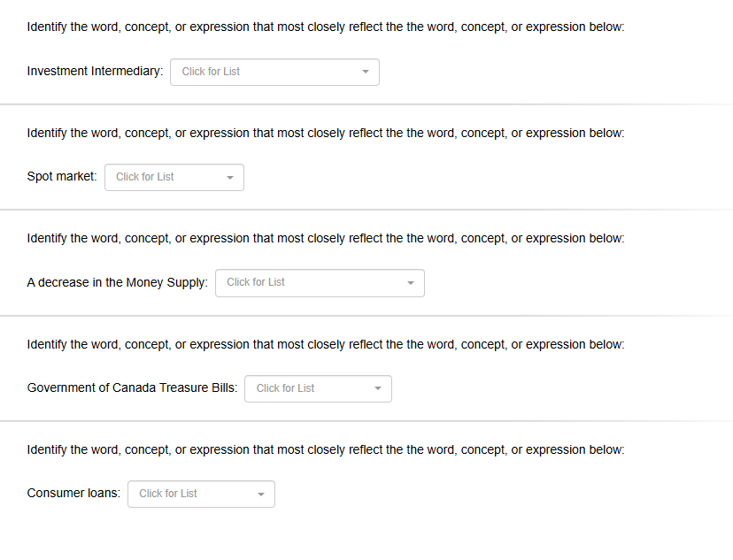Open the Government of Canada Treasure Bills list

point(318,388)
